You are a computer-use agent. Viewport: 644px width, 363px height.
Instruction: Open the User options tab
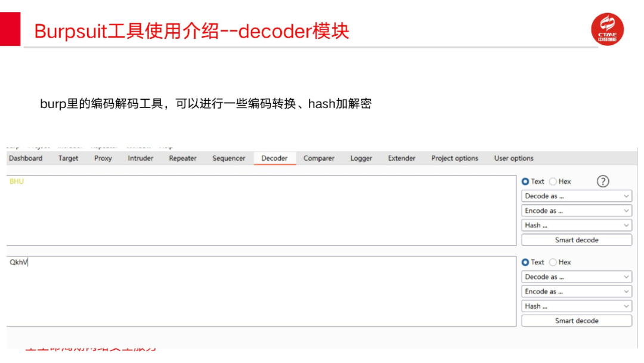click(x=514, y=158)
